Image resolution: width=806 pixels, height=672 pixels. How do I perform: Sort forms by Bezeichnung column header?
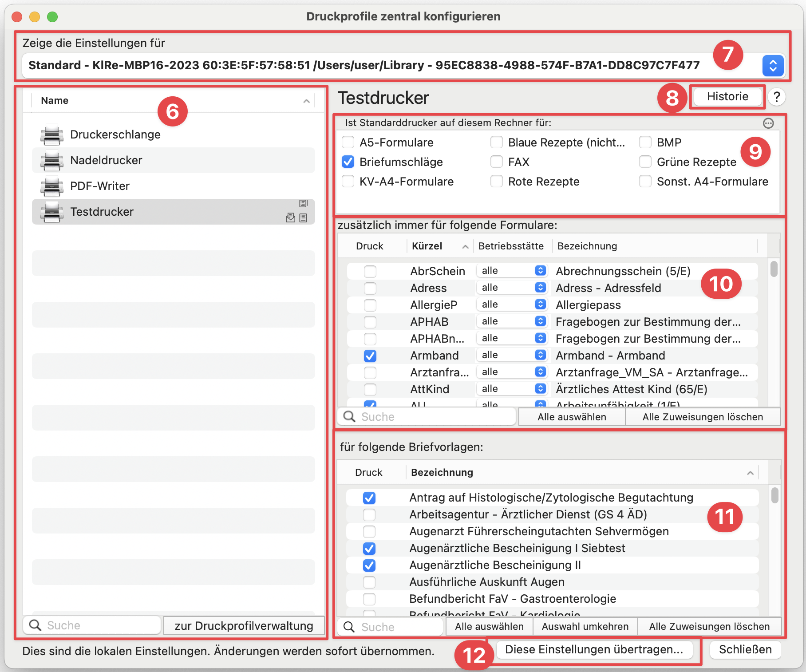pyautogui.click(x=655, y=246)
